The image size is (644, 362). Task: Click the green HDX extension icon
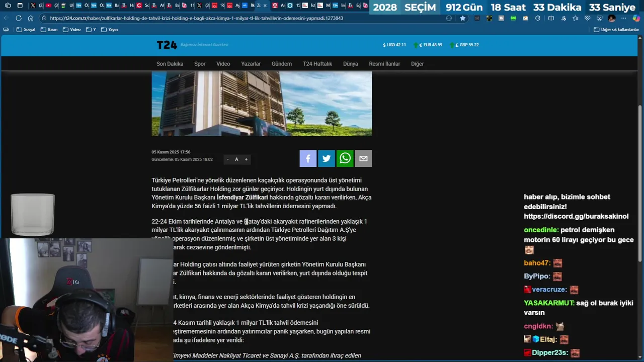[x=513, y=18]
